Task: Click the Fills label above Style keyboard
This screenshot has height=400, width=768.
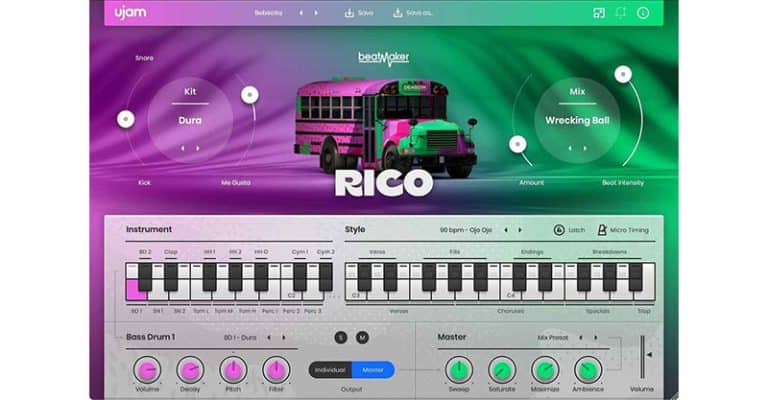Action: (455, 252)
